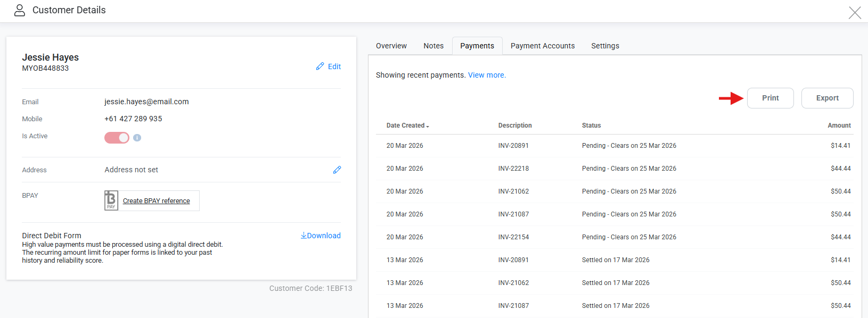Click the pencil icon next to Address
This screenshot has width=868, height=318.
pos(337,170)
